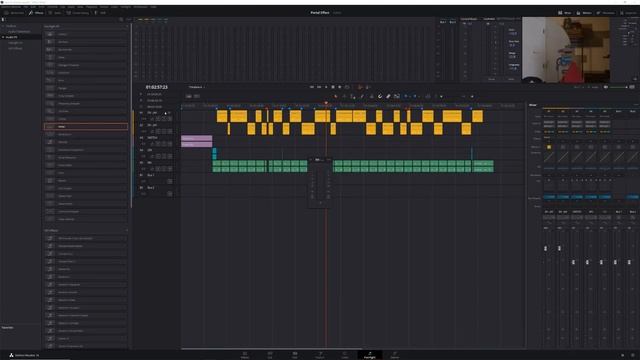This screenshot has width=640, height=360.
Task: Select the Dialogue Processor effect
Action: [x=86, y=65]
